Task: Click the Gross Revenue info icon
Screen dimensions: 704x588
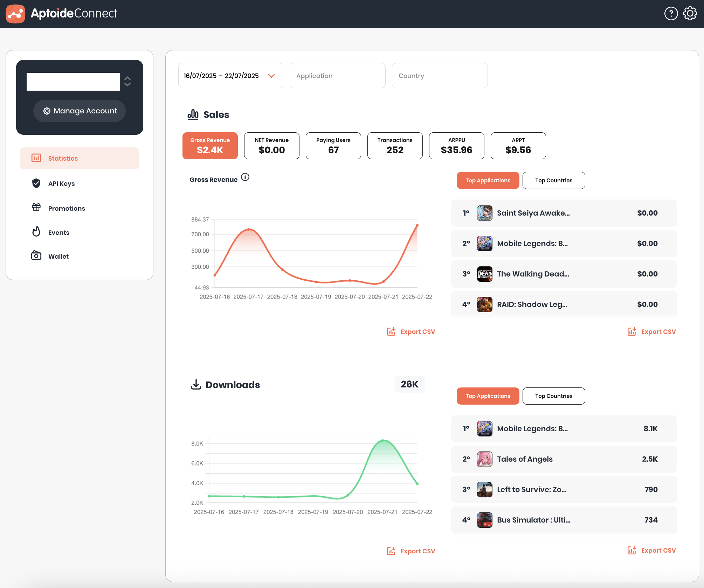Action: 245,177
